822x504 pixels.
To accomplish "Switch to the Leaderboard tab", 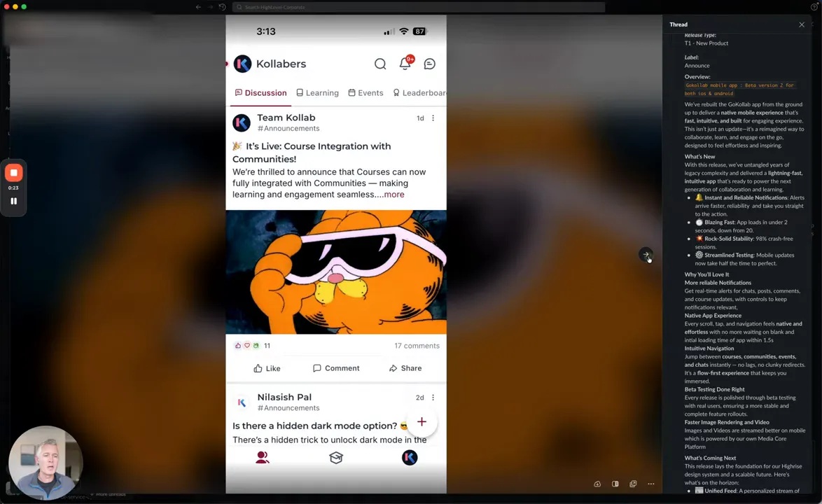I will 419,92.
